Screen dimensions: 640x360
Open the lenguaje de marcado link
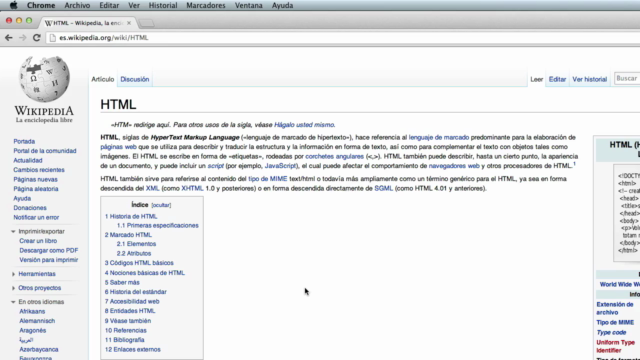pyautogui.click(x=439, y=138)
